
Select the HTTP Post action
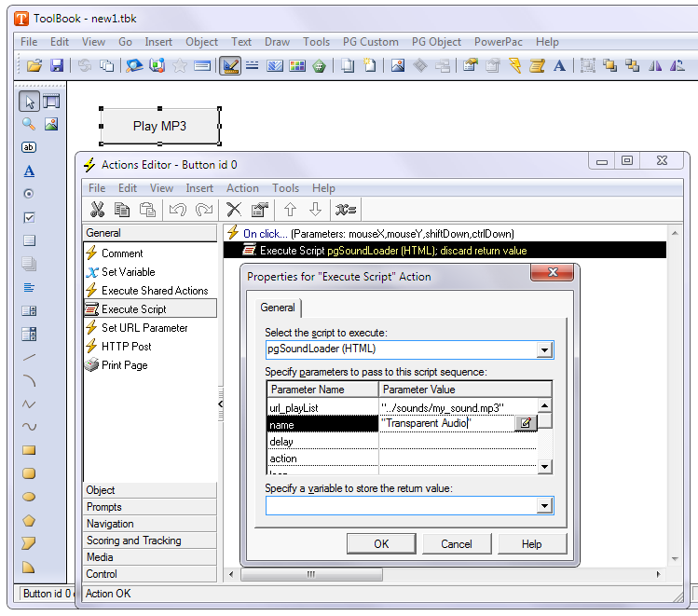[127, 347]
